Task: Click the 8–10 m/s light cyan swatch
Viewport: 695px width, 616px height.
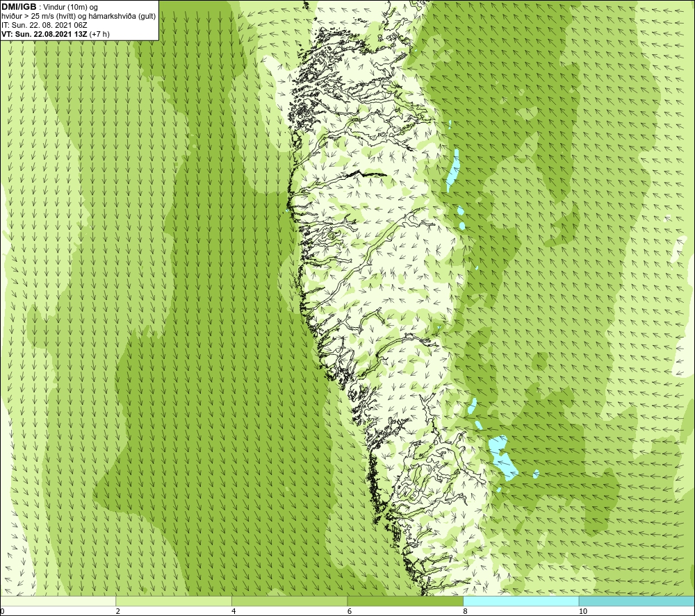Action: (x=521, y=601)
